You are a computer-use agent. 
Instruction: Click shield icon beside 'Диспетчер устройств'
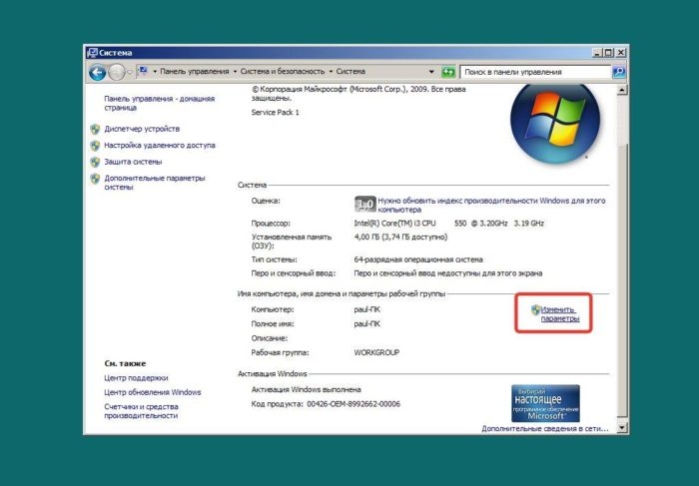coord(95,129)
